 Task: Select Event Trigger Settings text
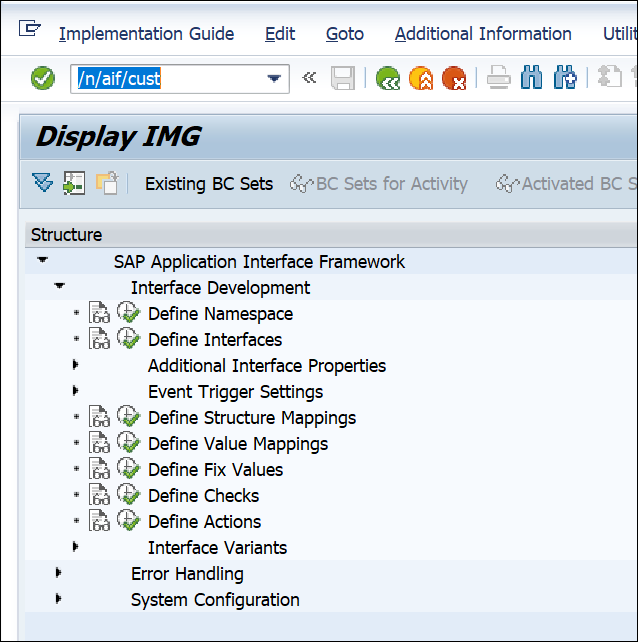pyautogui.click(x=235, y=392)
